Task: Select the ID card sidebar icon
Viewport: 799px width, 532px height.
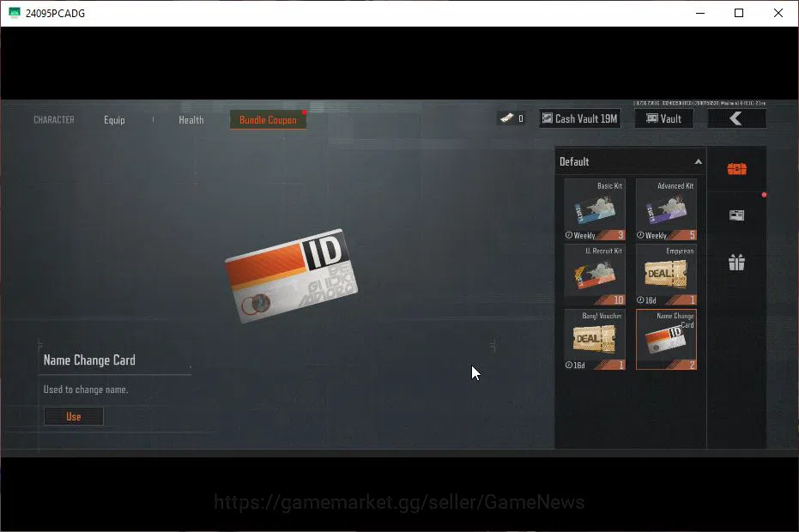Action: (736, 215)
